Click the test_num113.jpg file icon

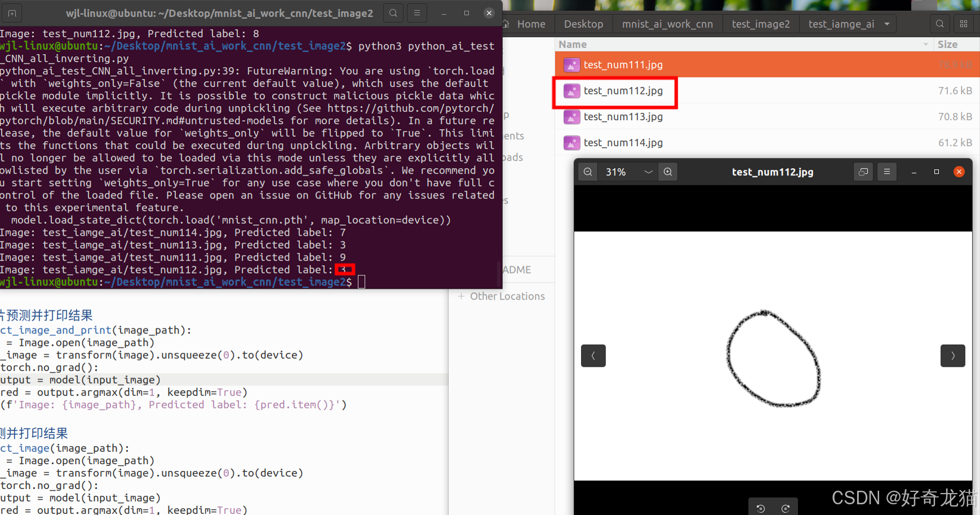click(571, 117)
